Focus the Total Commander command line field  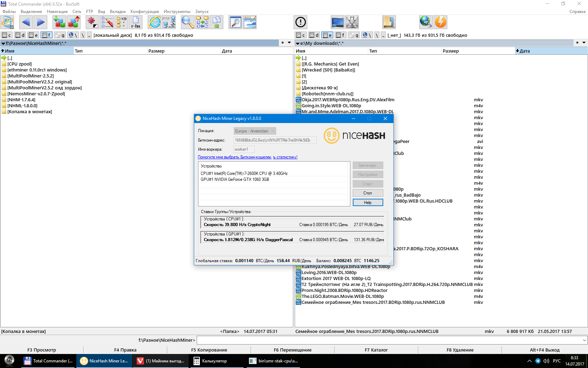click(392, 340)
